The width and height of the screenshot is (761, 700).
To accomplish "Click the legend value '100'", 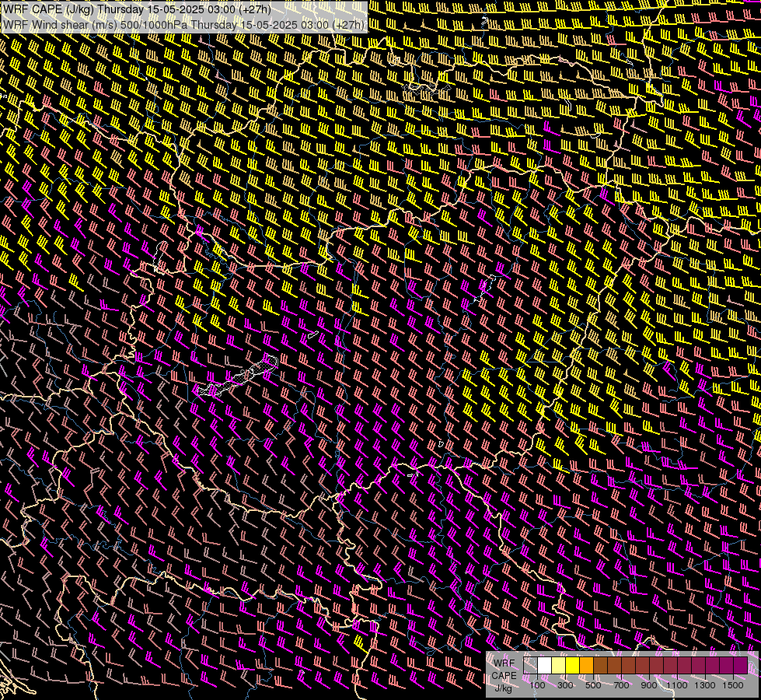I will click(537, 685).
